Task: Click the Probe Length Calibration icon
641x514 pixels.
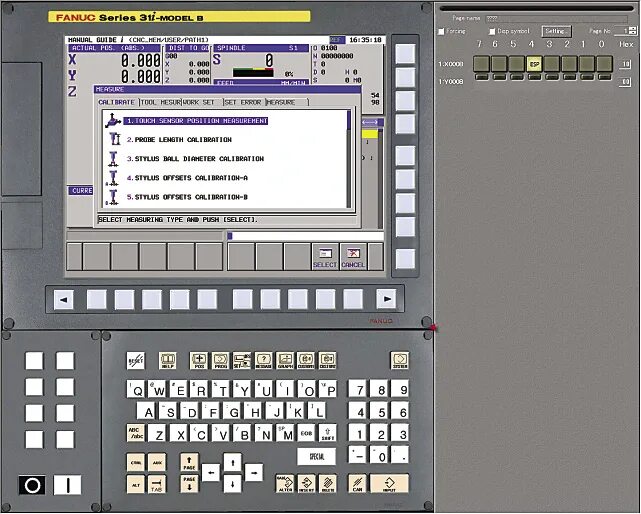Action: click(114, 139)
